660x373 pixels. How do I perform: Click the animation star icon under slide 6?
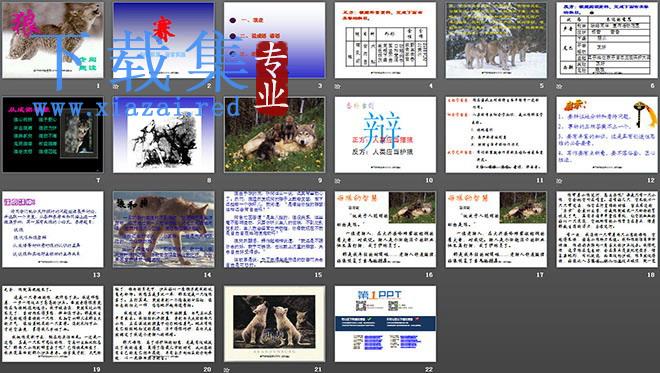(559, 86)
